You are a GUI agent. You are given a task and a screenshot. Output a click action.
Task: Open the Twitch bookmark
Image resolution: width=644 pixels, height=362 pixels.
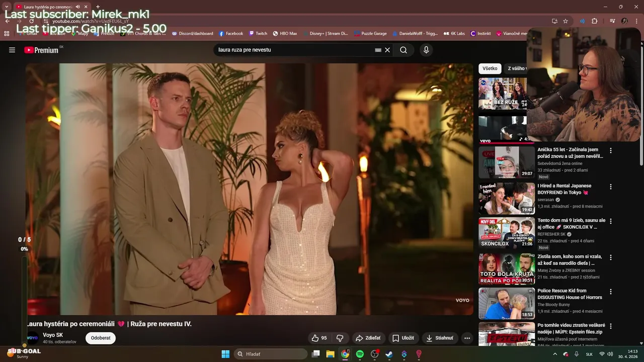(x=258, y=34)
